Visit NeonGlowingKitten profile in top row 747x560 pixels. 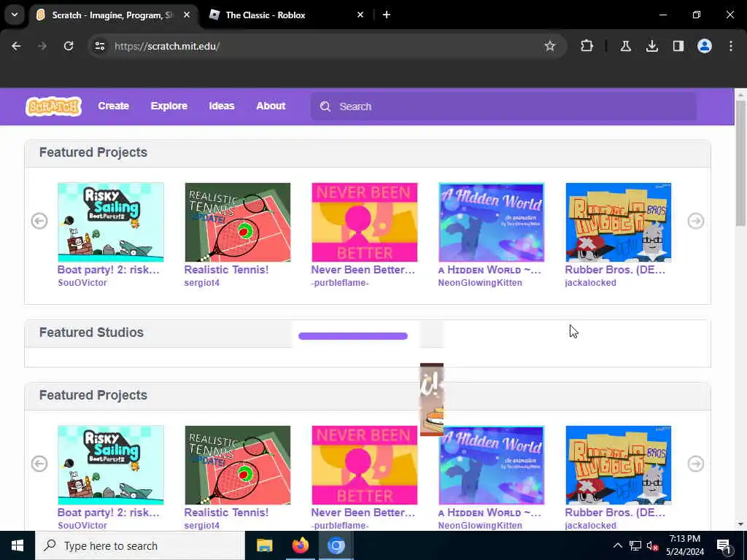click(x=480, y=283)
